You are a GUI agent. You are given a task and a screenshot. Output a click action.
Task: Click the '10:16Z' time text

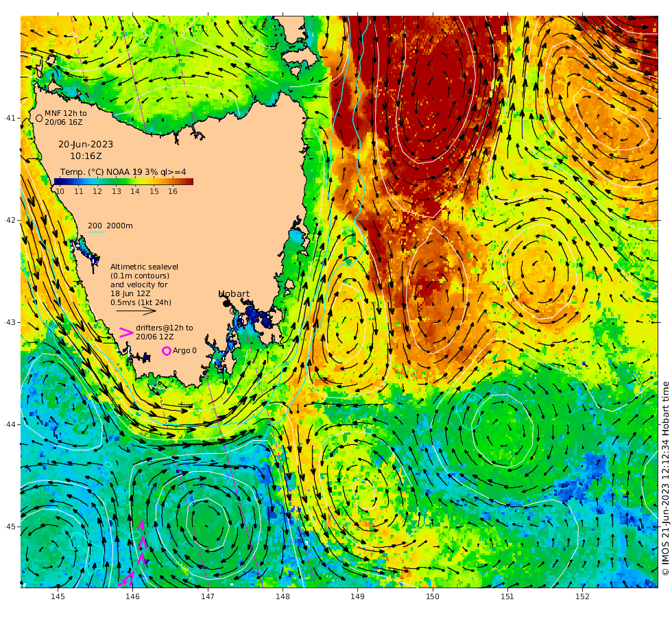(x=86, y=156)
